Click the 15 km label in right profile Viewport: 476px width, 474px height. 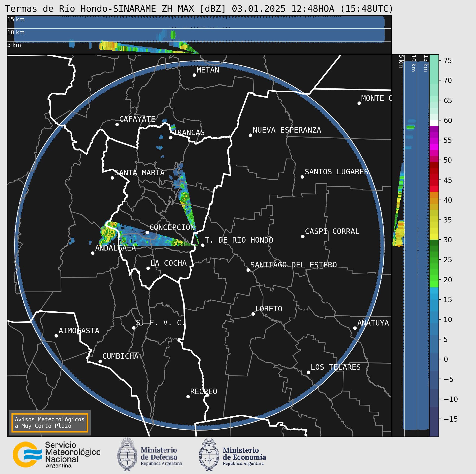coord(426,64)
